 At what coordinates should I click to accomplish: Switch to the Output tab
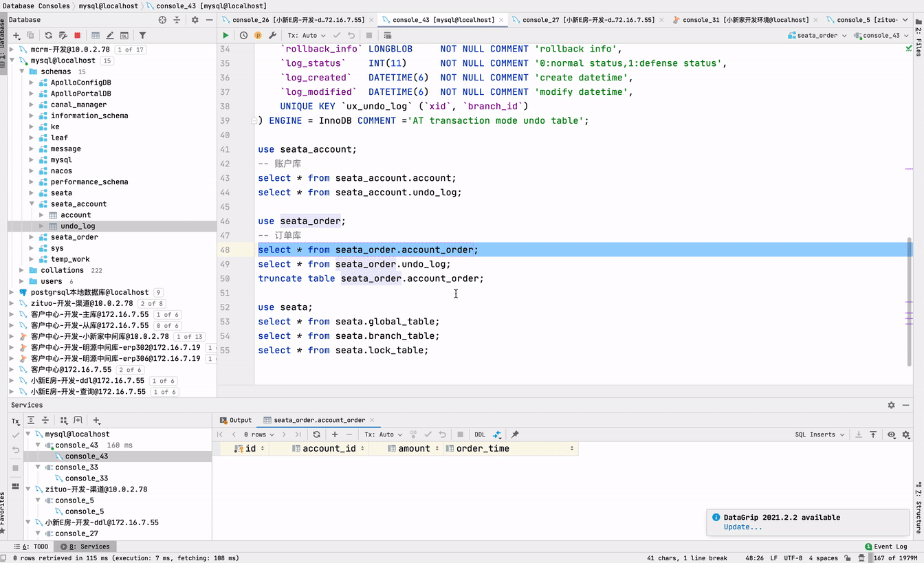(x=235, y=420)
